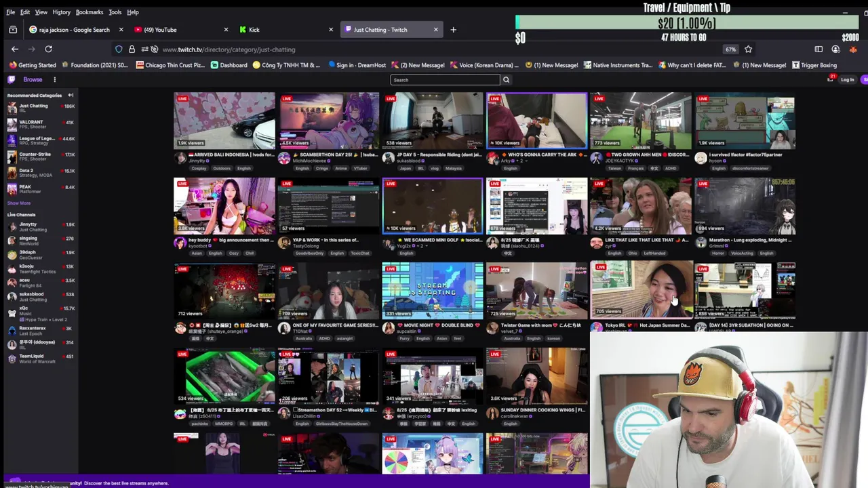Open Twister Game with mom stream thumbnail
868x488 pixels.
coord(536,291)
